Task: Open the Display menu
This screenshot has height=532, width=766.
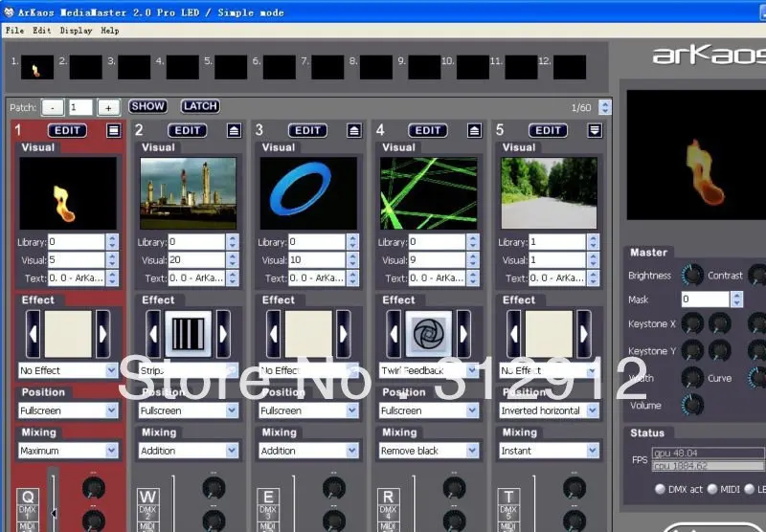Action: pos(76,31)
